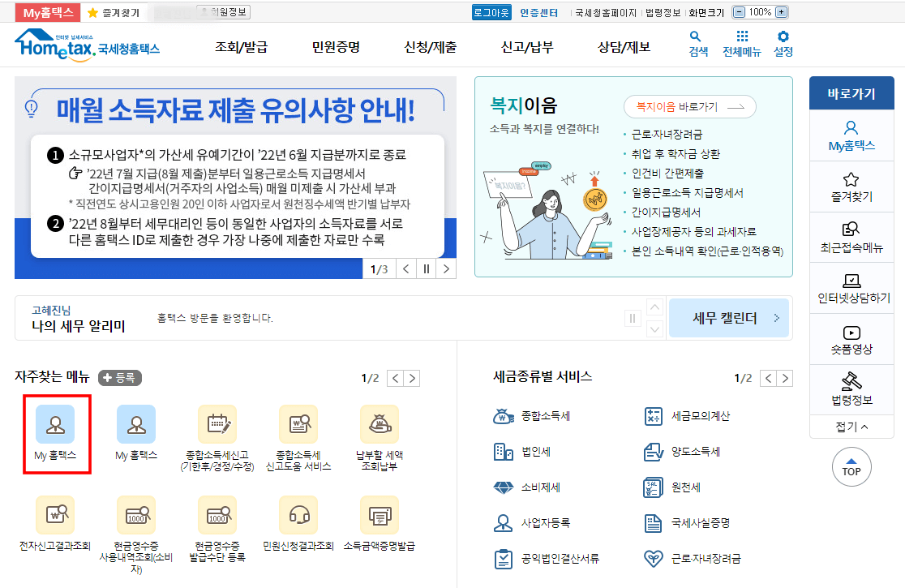905x588 pixels.
Task: Click the TOP button to scroll up
Action: pyautogui.click(x=851, y=467)
